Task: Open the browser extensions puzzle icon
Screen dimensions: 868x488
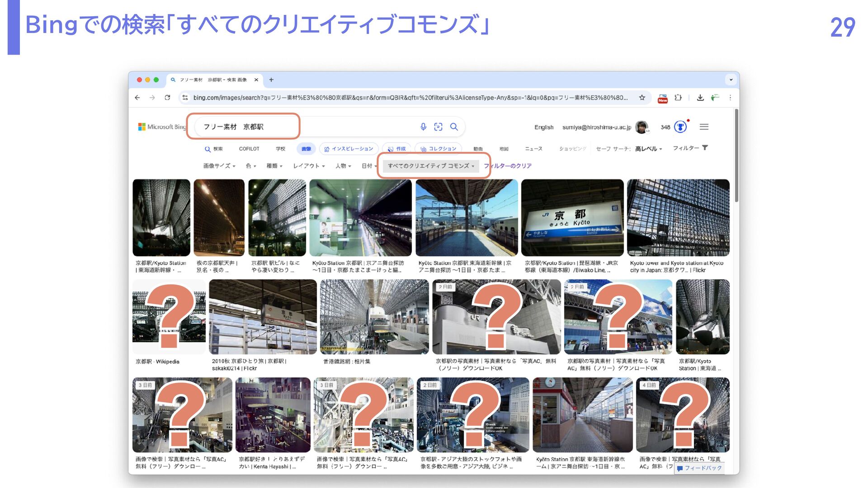Action: click(x=678, y=98)
